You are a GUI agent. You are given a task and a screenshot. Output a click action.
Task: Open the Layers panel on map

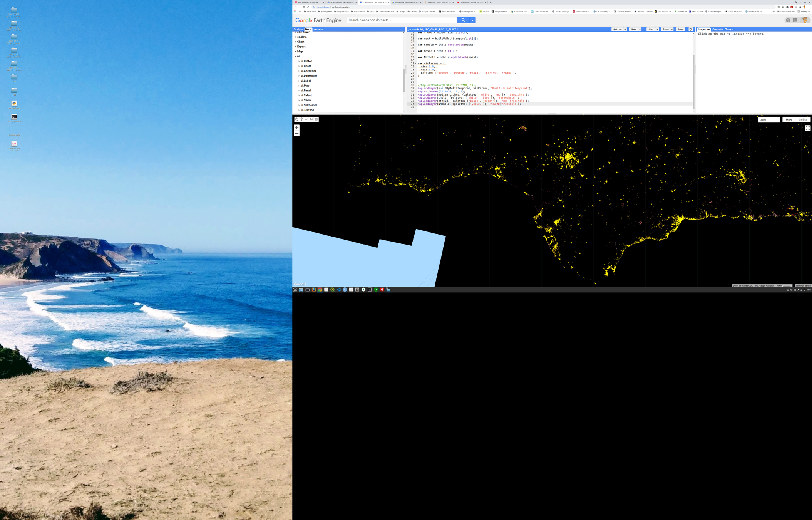(768, 119)
